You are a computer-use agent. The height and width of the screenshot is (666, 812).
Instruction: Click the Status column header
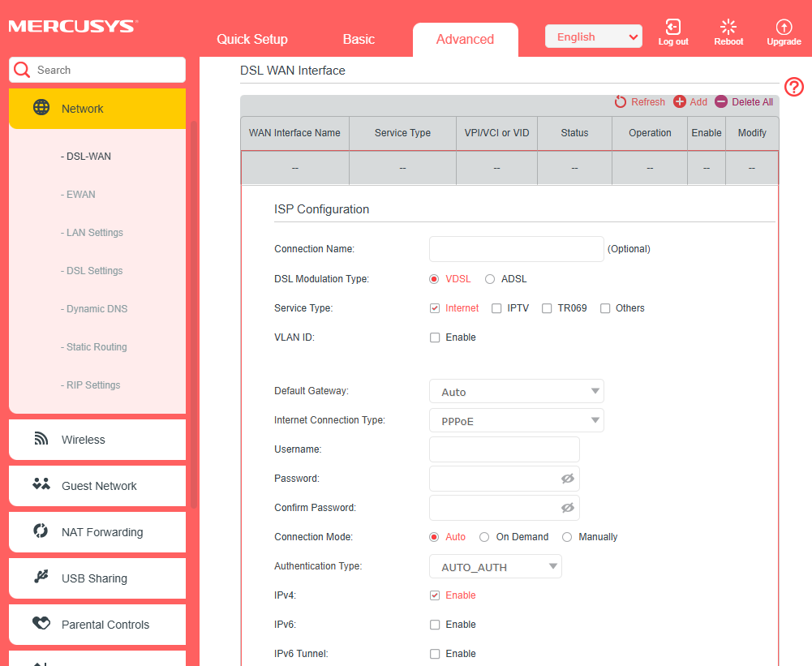click(x=574, y=133)
